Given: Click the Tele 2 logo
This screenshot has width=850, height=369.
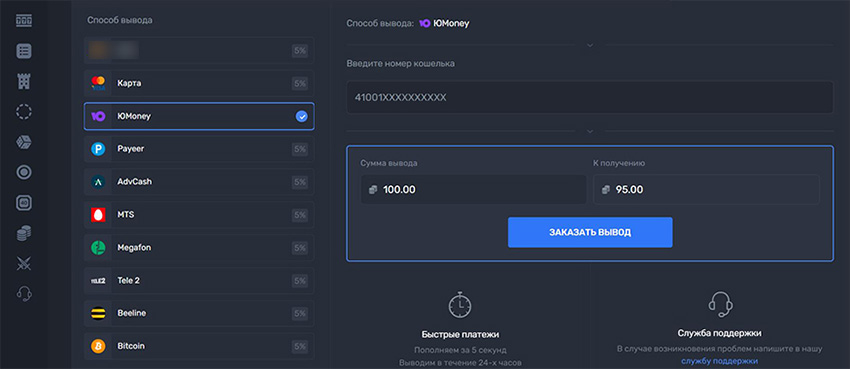Looking at the screenshot, I should pos(98,281).
